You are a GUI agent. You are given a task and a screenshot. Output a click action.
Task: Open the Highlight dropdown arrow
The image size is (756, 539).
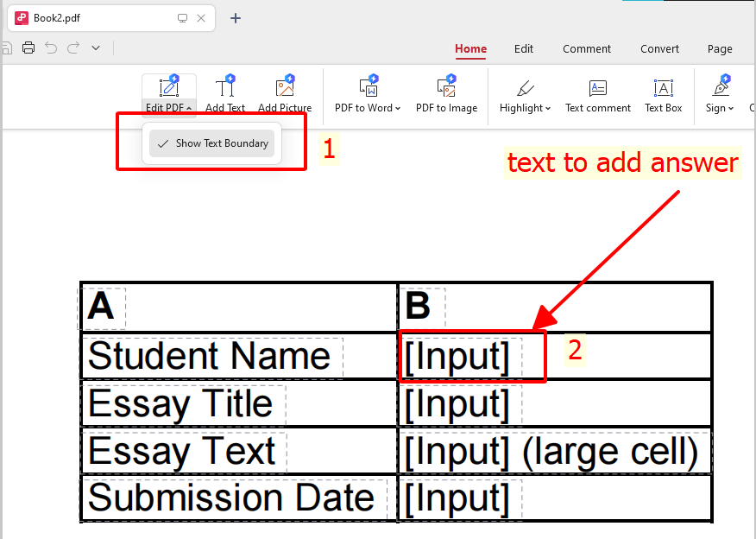[x=548, y=109]
